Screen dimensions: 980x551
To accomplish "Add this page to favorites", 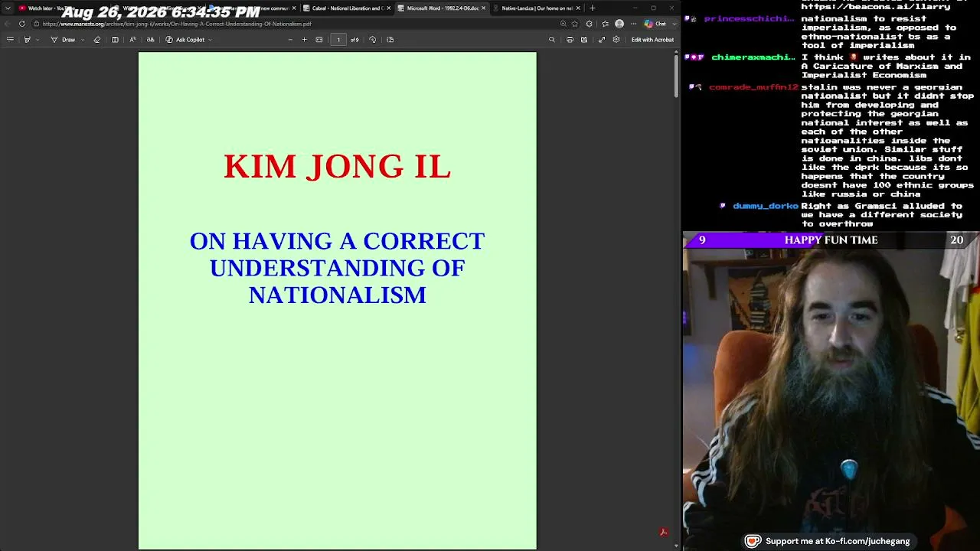I will (575, 24).
